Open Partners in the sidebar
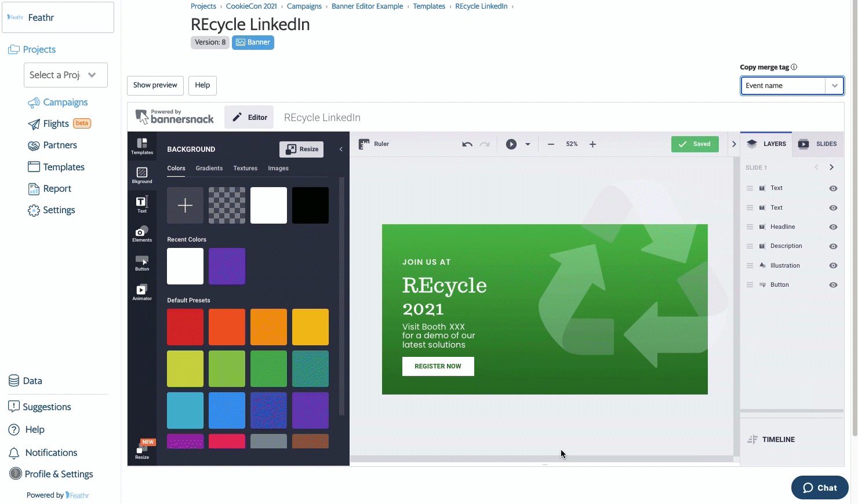The height and width of the screenshot is (504, 858). pos(52,145)
